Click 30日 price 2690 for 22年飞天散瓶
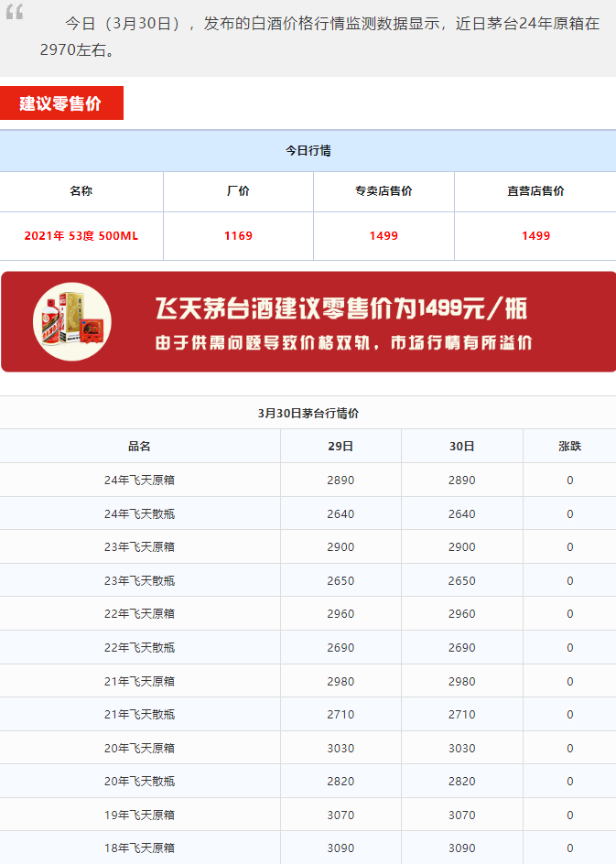 click(461, 647)
